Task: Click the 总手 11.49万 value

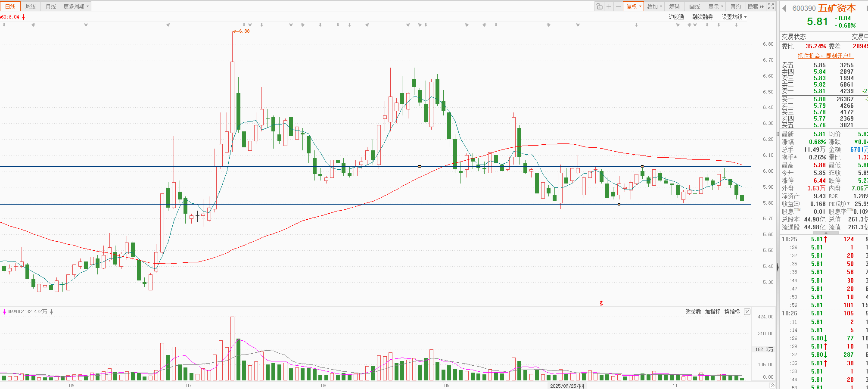Action: [815, 149]
